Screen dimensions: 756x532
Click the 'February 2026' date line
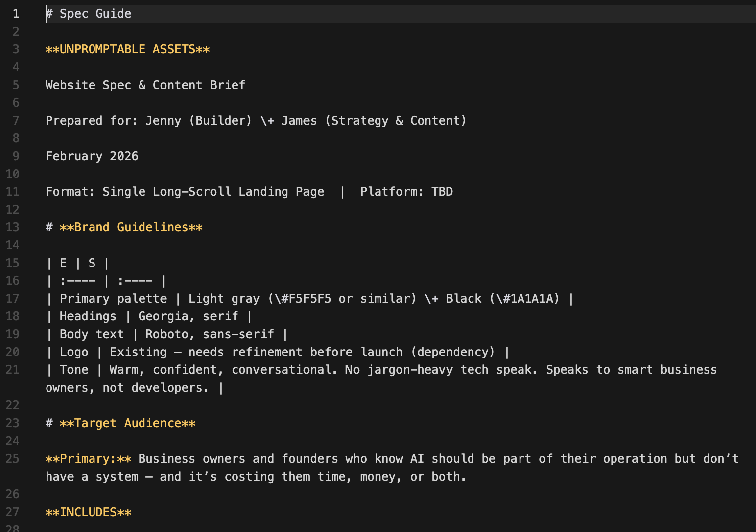coord(92,156)
